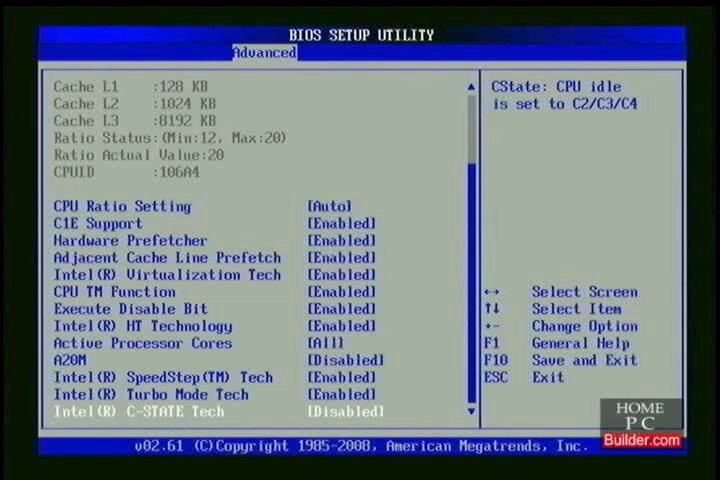Select Execute Disable Bit setting
The image size is (720, 480).
(130, 309)
